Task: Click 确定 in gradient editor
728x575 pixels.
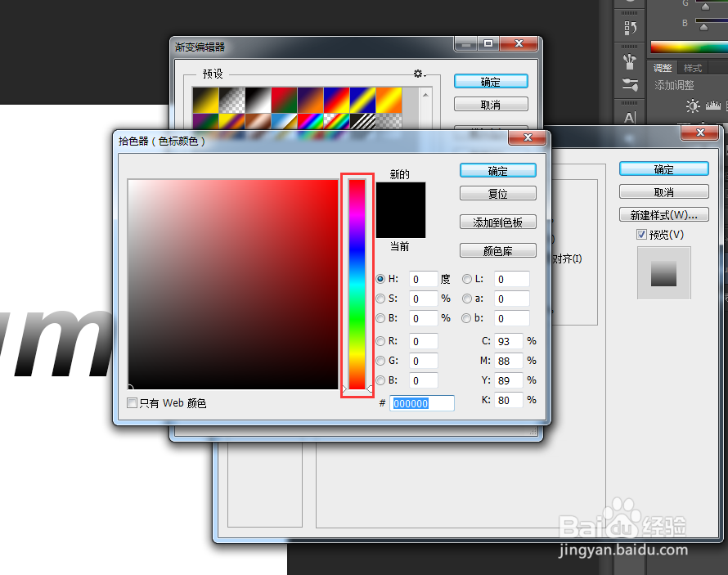Action: 491,81
